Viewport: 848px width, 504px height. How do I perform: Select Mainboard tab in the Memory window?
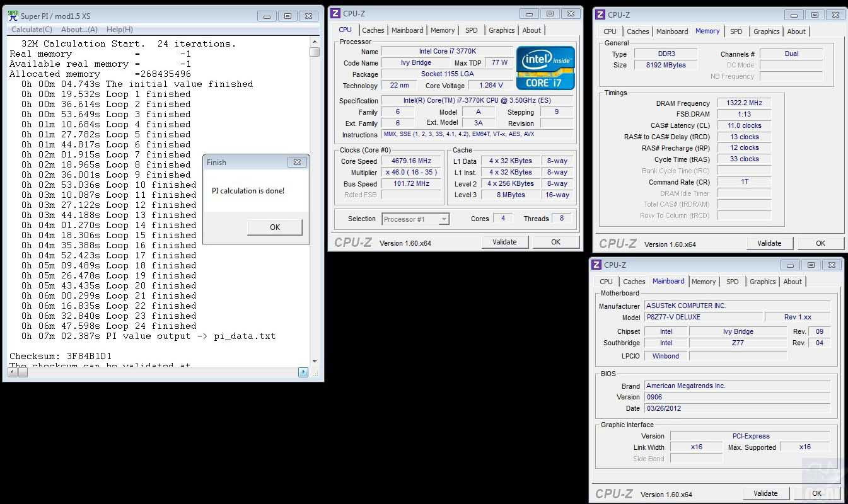672,31
